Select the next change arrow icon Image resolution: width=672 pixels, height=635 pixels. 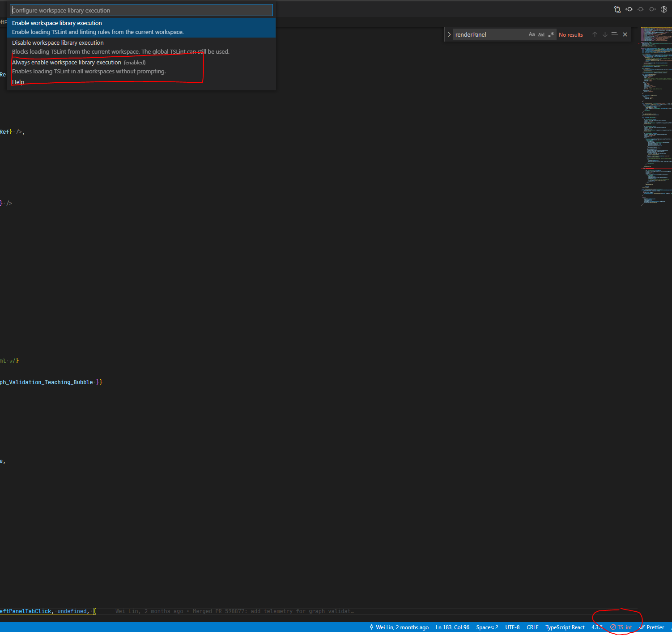coord(652,9)
